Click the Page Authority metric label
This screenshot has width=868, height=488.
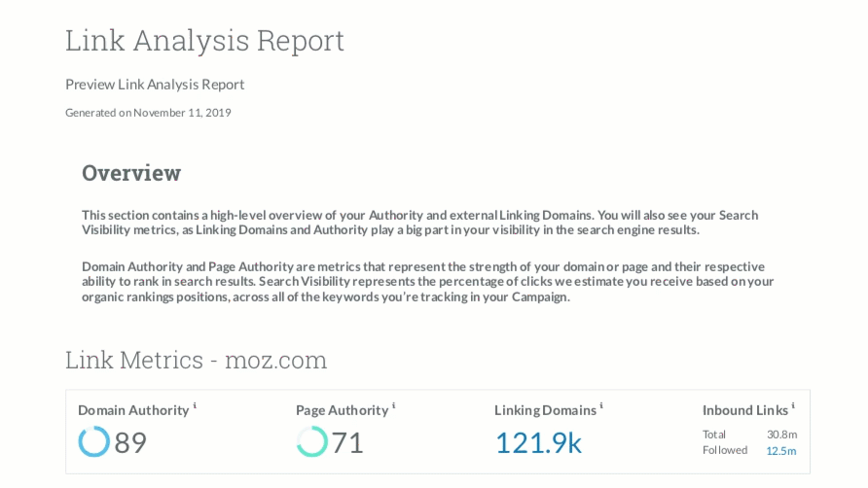[342, 410]
